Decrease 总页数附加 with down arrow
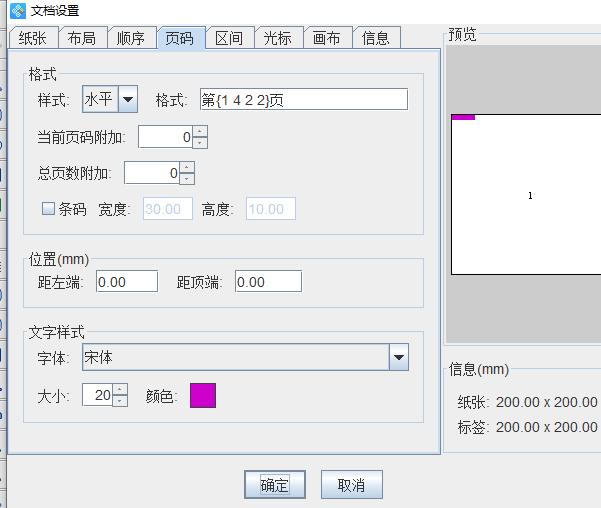601x508 pixels. tap(187, 179)
